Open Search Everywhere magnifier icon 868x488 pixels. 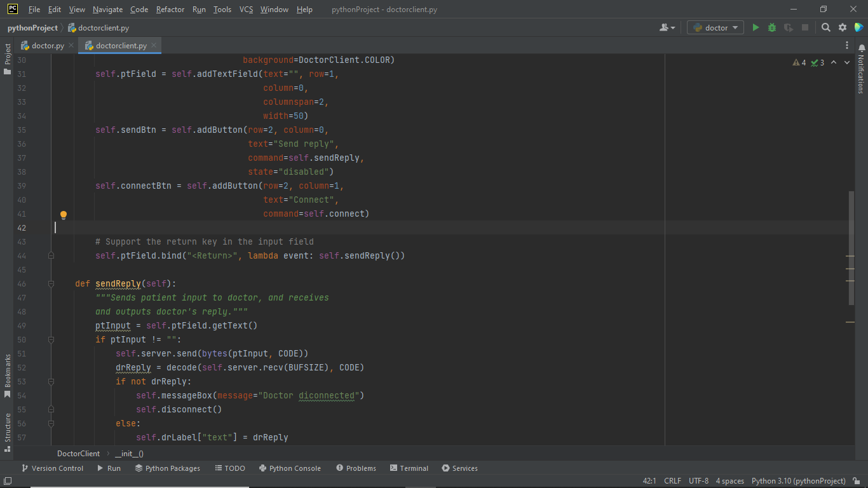click(x=825, y=27)
